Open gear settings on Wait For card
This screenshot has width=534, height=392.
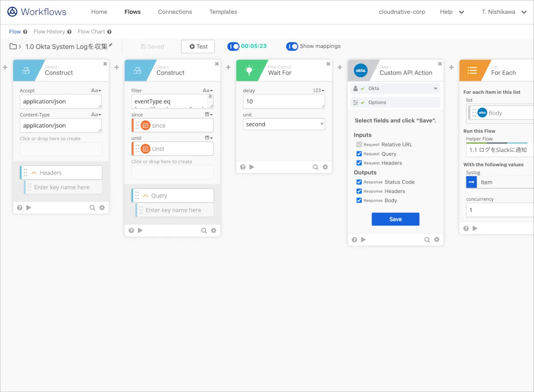(x=325, y=167)
